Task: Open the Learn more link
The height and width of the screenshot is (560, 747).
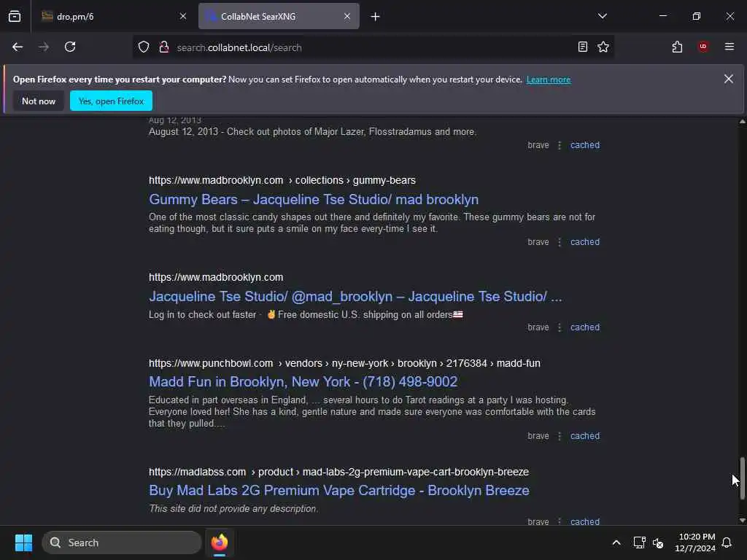Action: pyautogui.click(x=549, y=79)
